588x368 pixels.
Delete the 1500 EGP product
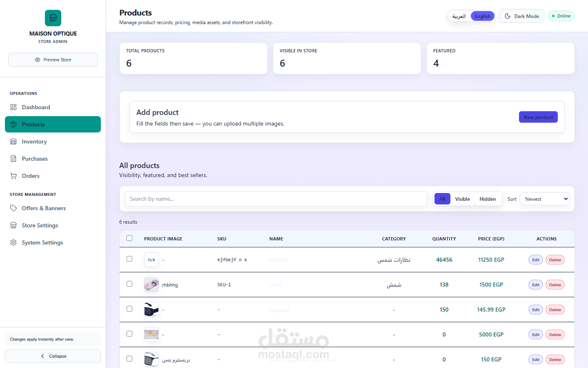[x=555, y=285]
